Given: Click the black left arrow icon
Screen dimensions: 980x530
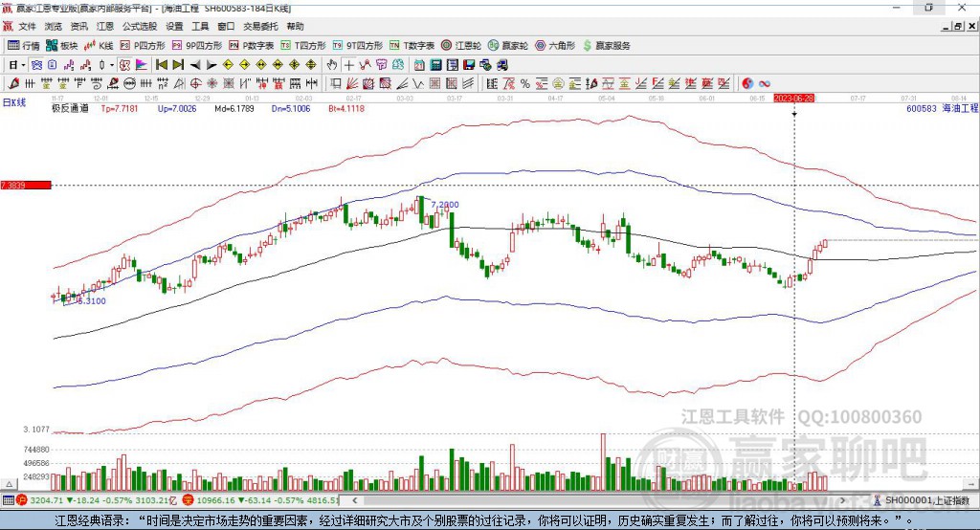Looking at the screenshot, I should [195, 65].
